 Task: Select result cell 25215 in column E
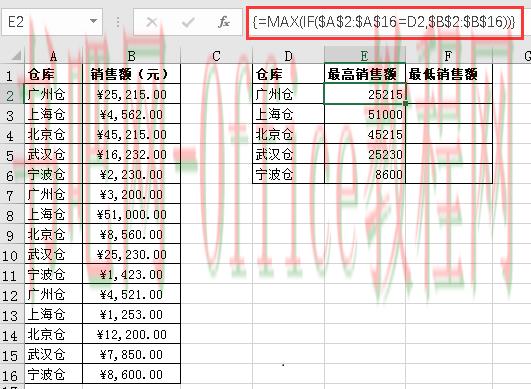click(365, 94)
